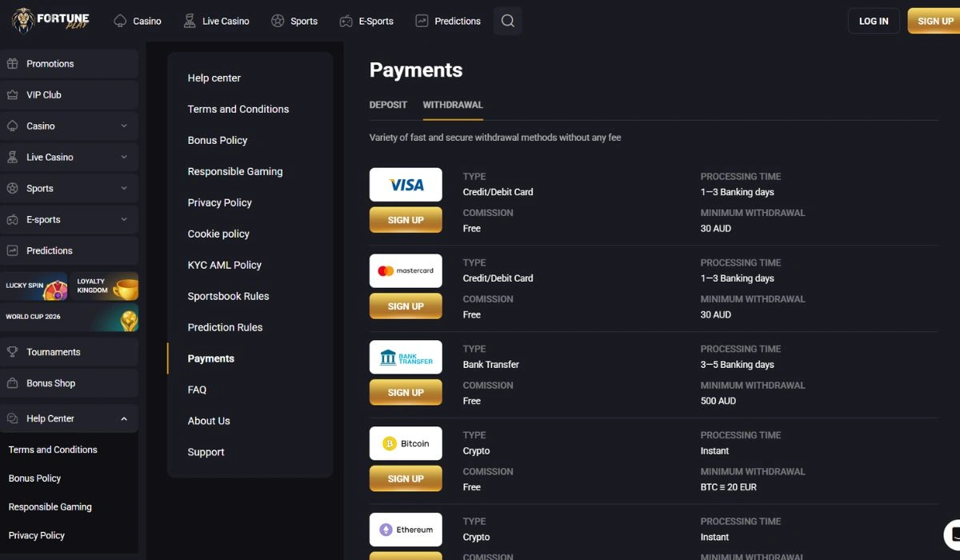Image resolution: width=960 pixels, height=560 pixels.
Task: Click the sidebar Live Casino dealer icon
Action: point(12,157)
